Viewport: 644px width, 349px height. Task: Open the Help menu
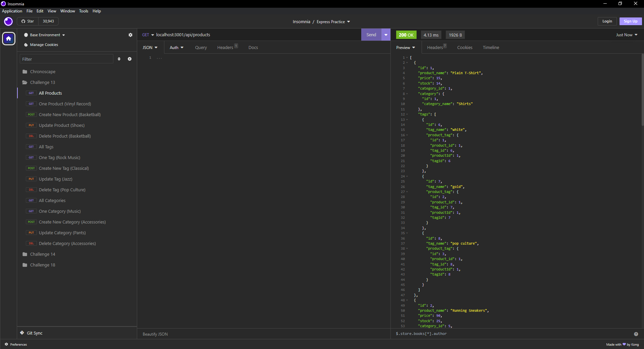click(x=97, y=11)
